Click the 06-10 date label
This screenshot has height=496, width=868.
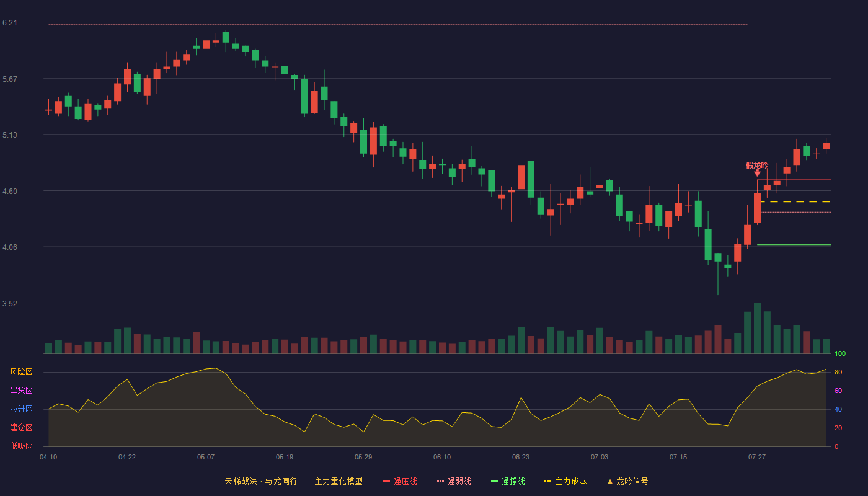(442, 457)
